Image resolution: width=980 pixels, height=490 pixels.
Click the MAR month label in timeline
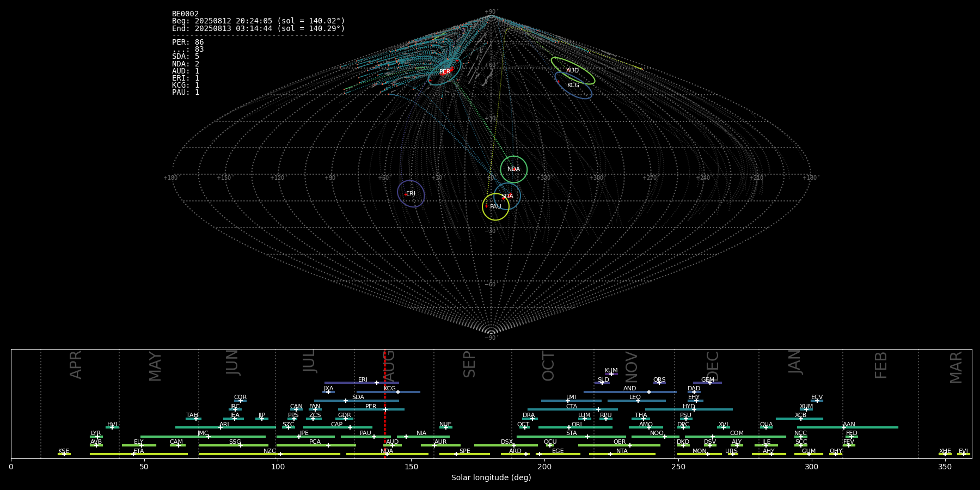[955, 367]
